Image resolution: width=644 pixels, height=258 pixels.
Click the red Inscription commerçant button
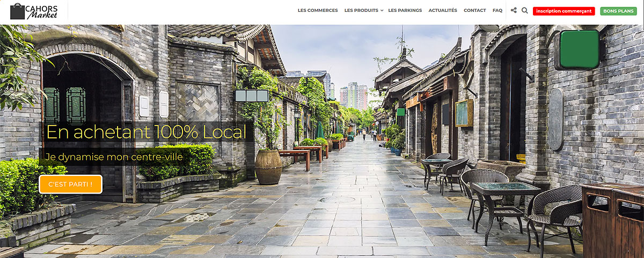tap(564, 11)
